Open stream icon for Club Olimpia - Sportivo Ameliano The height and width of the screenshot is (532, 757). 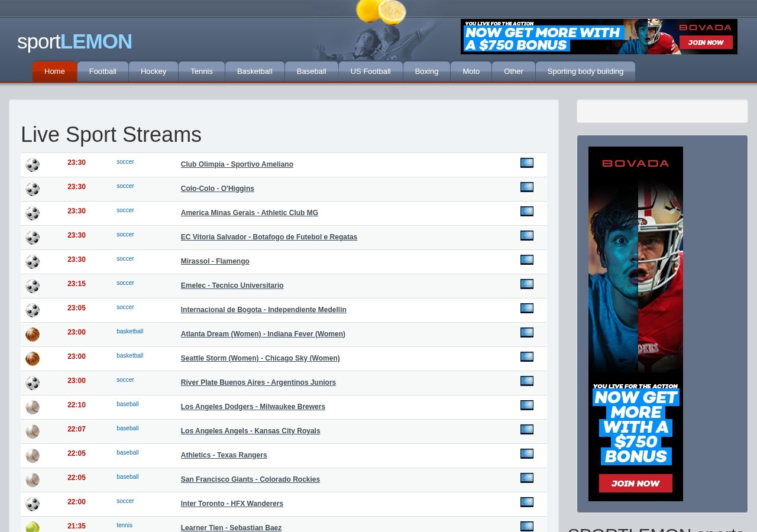click(527, 163)
